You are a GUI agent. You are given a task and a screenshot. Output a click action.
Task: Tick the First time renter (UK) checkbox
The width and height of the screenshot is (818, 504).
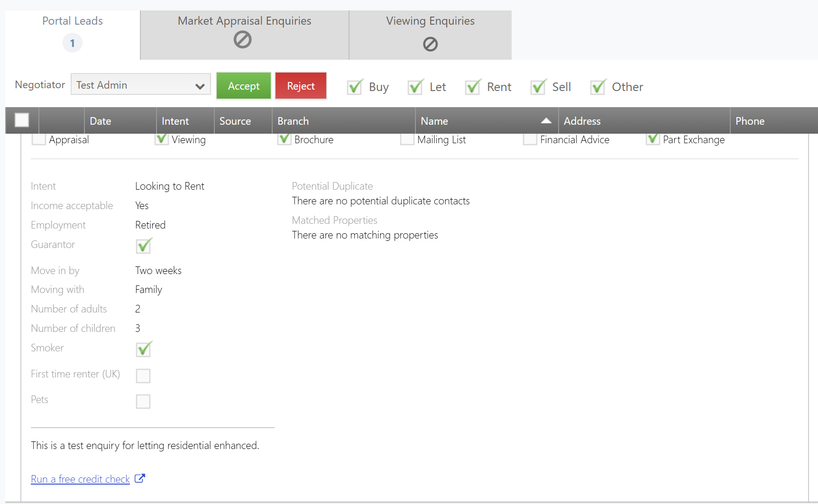point(143,376)
